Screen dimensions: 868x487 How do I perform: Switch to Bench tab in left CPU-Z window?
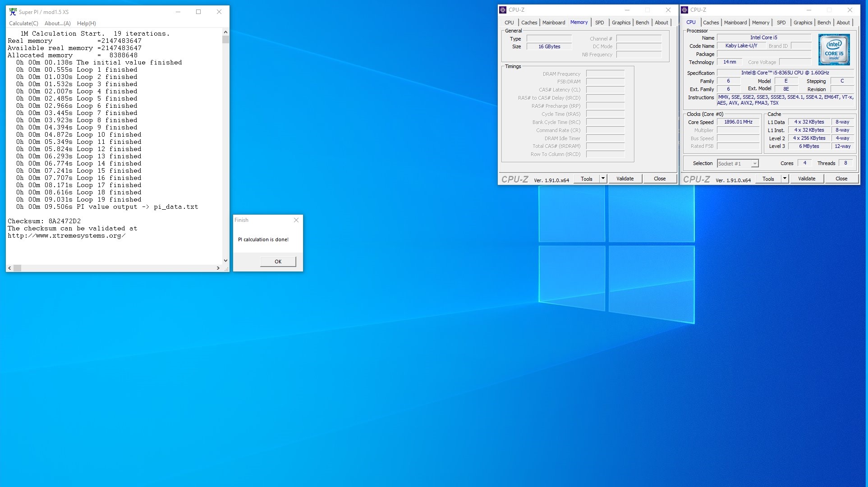pos(642,23)
